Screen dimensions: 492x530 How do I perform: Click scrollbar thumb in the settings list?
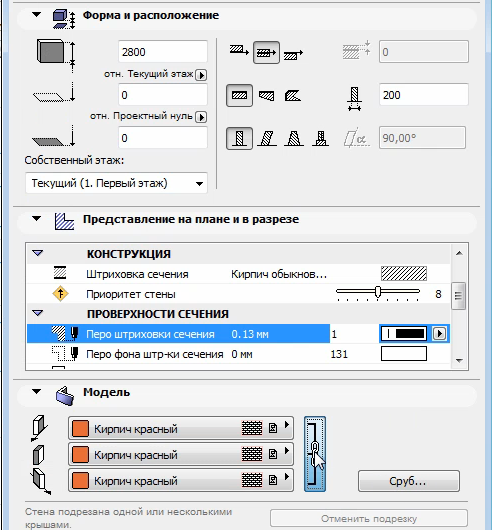click(x=459, y=296)
